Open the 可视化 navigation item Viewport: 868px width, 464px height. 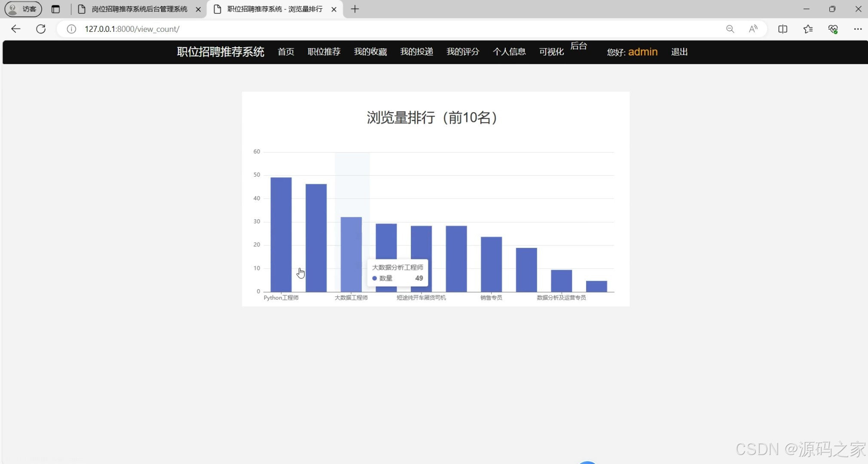550,52
